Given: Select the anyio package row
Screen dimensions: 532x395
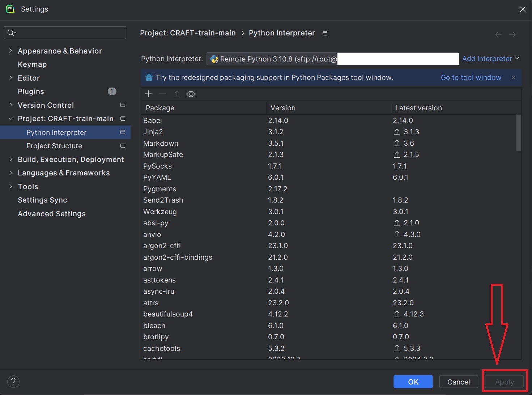Looking at the screenshot, I should click(x=328, y=234).
